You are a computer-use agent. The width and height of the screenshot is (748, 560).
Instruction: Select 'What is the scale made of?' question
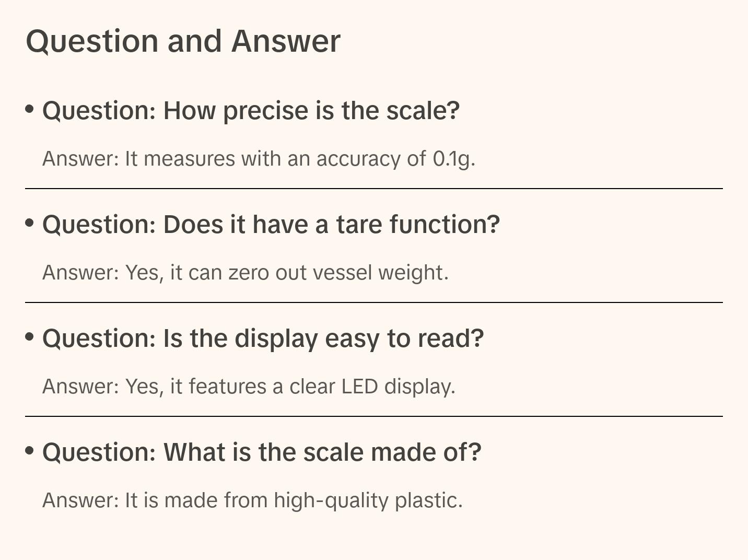(x=261, y=452)
